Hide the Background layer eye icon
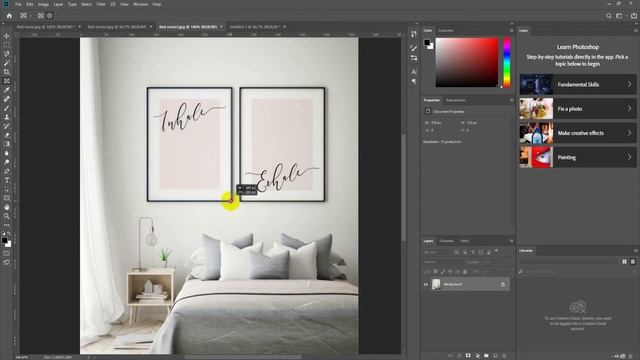 tap(426, 284)
